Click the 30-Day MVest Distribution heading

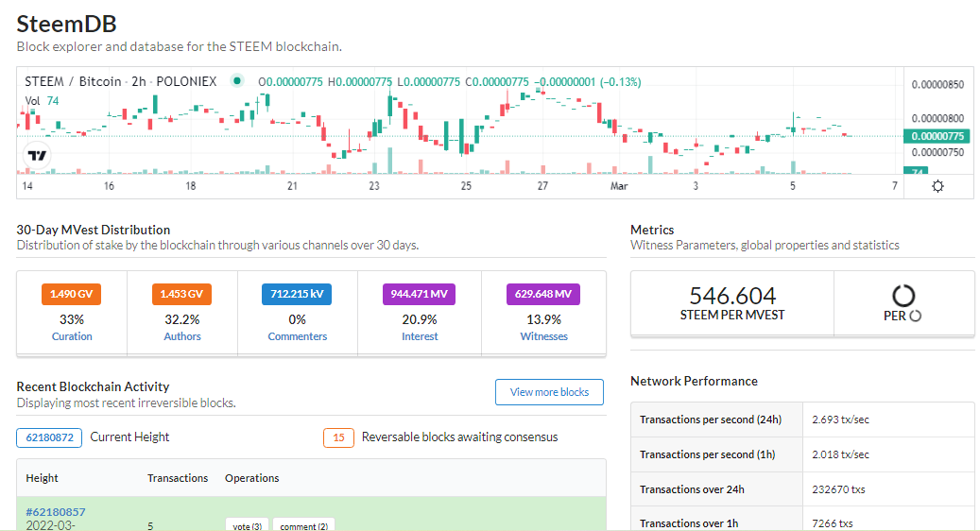(x=94, y=230)
